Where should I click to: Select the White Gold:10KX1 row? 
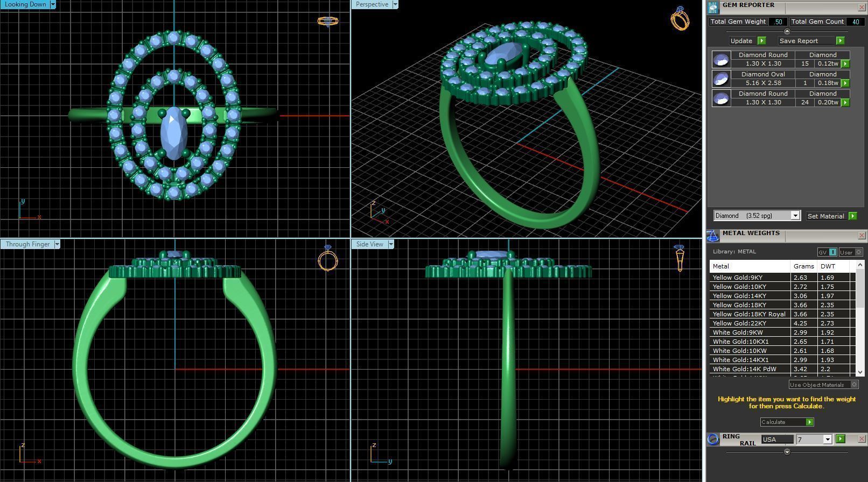click(782, 342)
